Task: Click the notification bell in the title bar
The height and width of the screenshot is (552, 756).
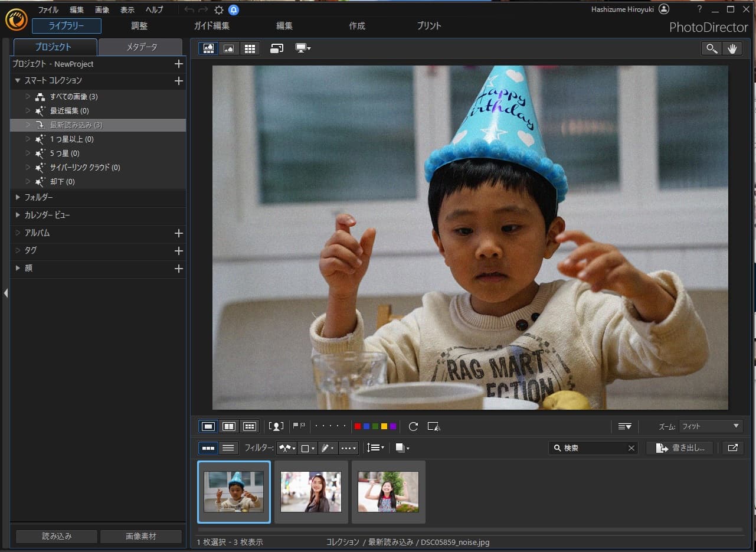Action: pos(233,9)
